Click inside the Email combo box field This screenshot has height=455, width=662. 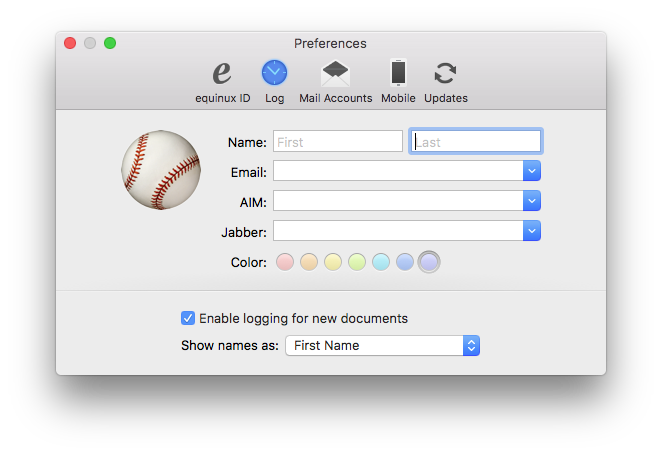398,171
